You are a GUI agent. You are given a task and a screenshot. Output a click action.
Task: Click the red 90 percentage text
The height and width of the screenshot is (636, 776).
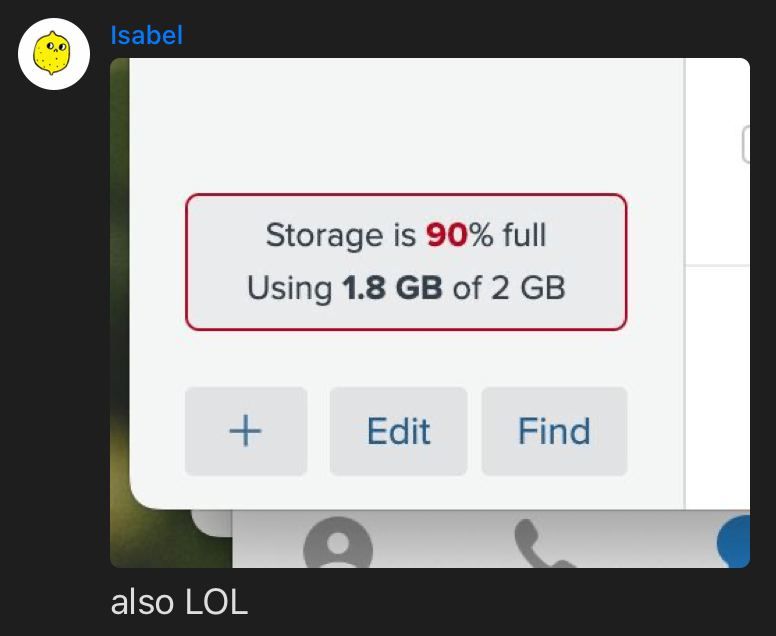click(446, 235)
